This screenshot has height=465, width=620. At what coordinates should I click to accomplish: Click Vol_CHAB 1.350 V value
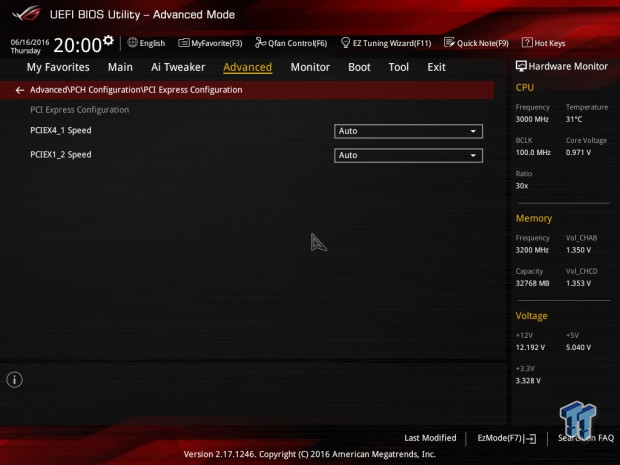(578, 250)
